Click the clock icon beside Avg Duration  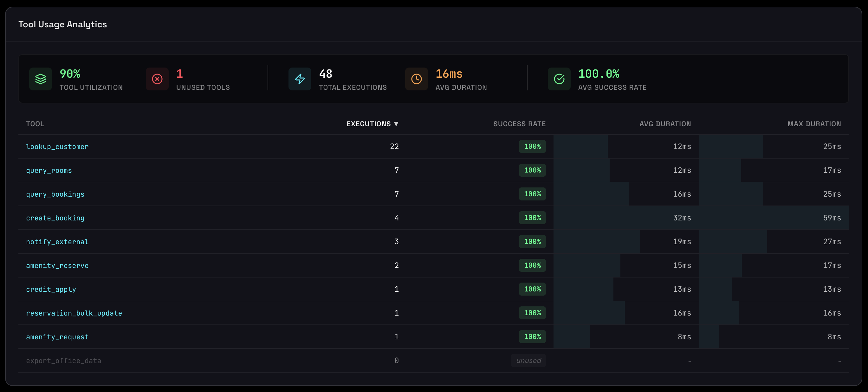(416, 79)
